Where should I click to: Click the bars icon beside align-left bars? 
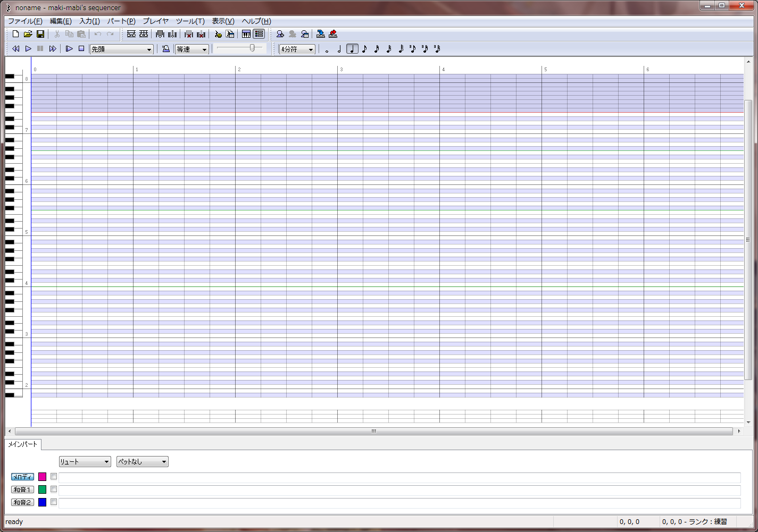(x=172, y=34)
